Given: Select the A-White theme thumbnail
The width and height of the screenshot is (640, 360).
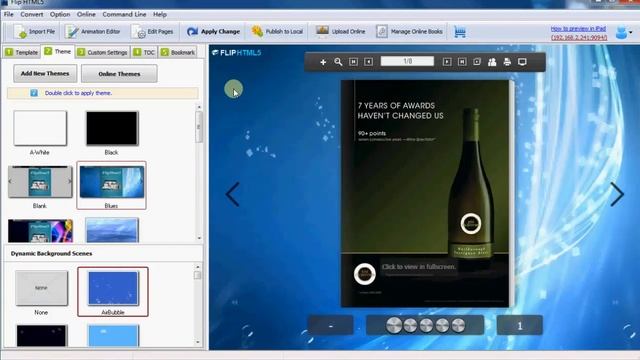Looking at the screenshot, I should tap(40, 128).
